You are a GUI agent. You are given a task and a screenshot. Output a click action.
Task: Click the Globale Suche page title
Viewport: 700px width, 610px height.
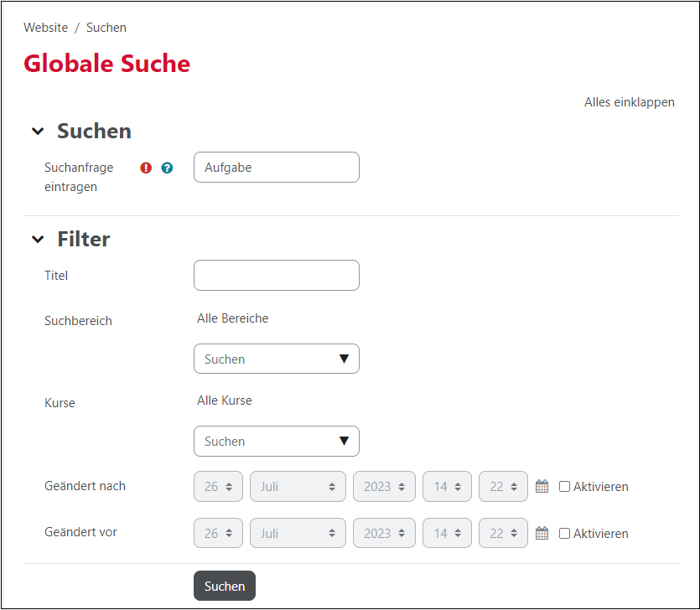106,64
